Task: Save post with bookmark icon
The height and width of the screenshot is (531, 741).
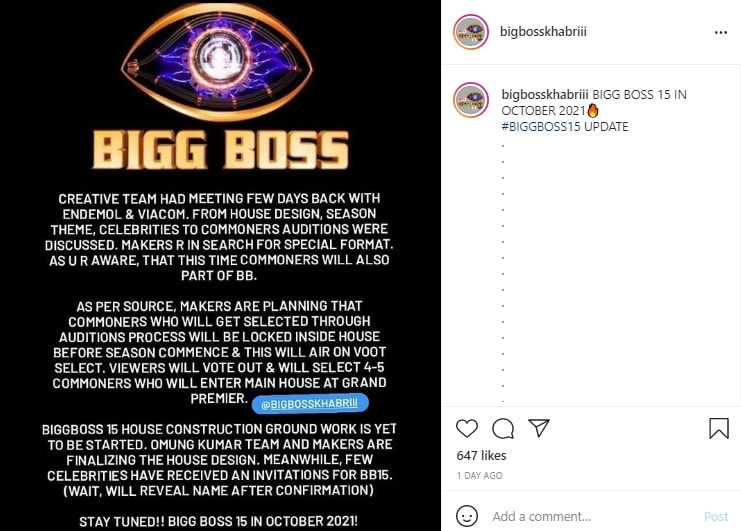Action: pos(718,428)
